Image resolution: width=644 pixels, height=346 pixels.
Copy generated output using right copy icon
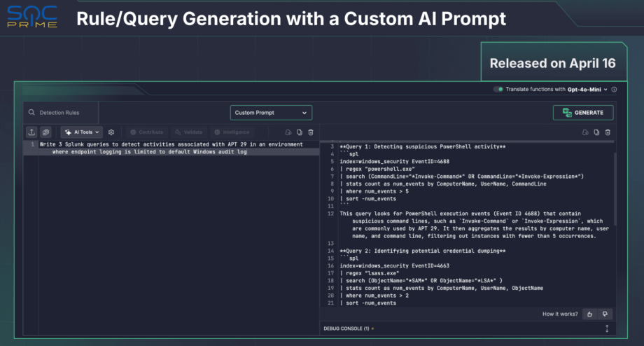pyautogui.click(x=596, y=132)
